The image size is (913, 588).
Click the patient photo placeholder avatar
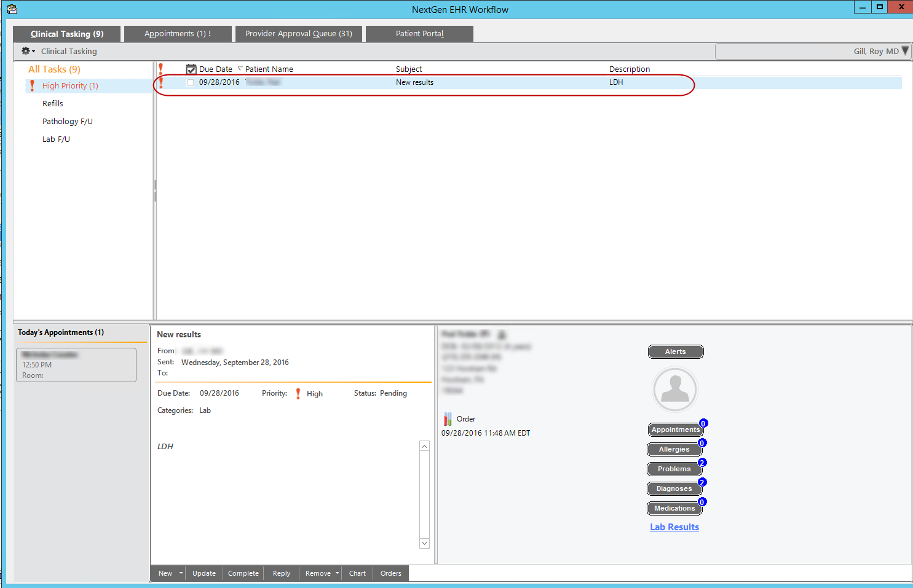click(675, 390)
